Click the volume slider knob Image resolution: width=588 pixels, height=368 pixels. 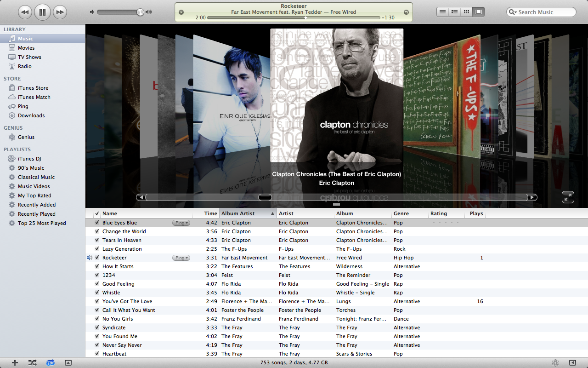[140, 12]
